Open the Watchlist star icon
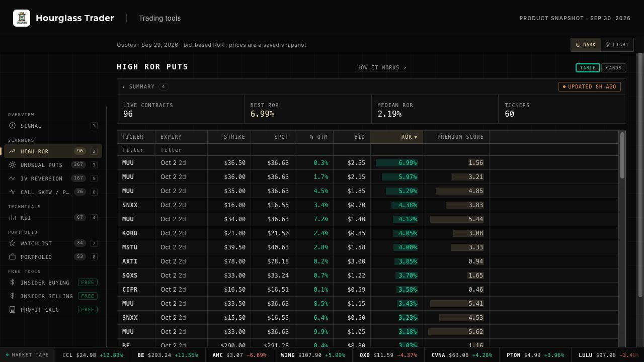 coord(12,243)
